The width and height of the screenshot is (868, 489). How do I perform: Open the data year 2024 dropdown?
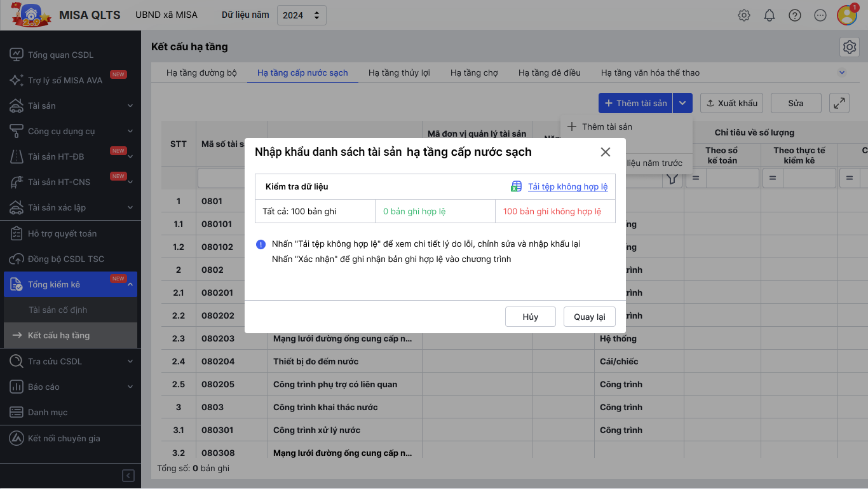[302, 15]
